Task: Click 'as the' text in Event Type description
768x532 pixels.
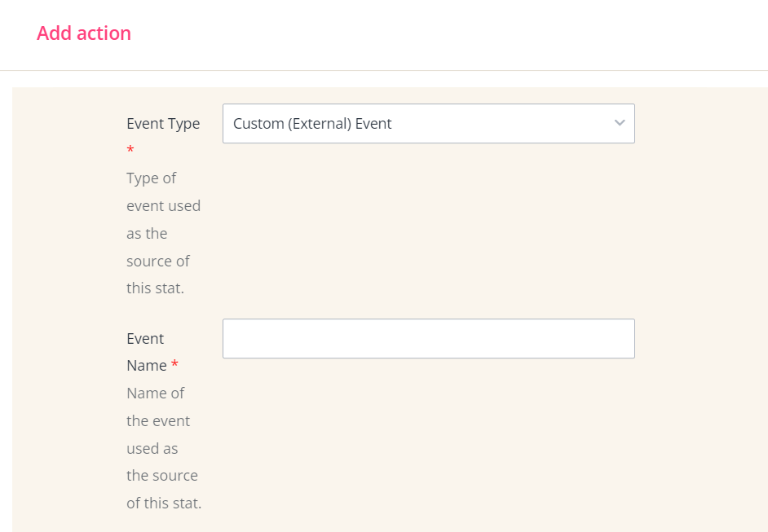Action: (147, 234)
